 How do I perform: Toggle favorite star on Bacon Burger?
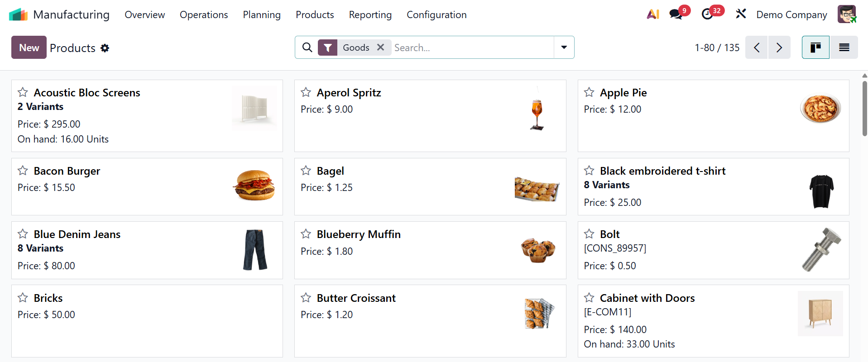click(23, 171)
